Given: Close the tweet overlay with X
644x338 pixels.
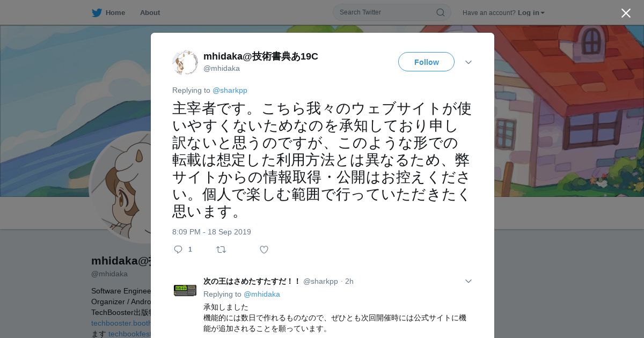Looking at the screenshot, I should point(626,13).
